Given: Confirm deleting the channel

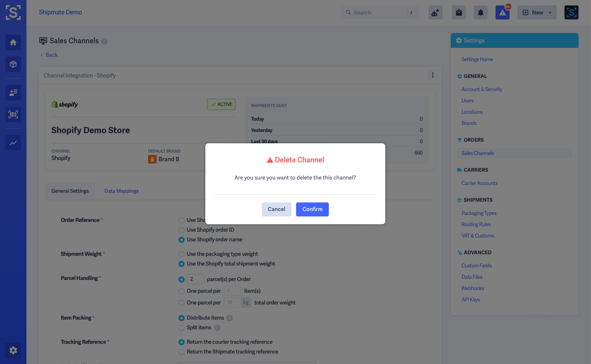Looking at the screenshot, I should (312, 209).
